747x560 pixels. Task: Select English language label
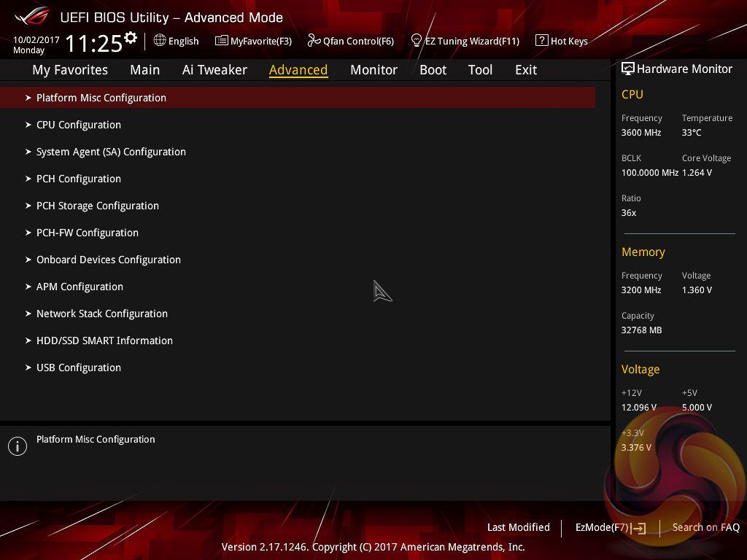point(183,42)
